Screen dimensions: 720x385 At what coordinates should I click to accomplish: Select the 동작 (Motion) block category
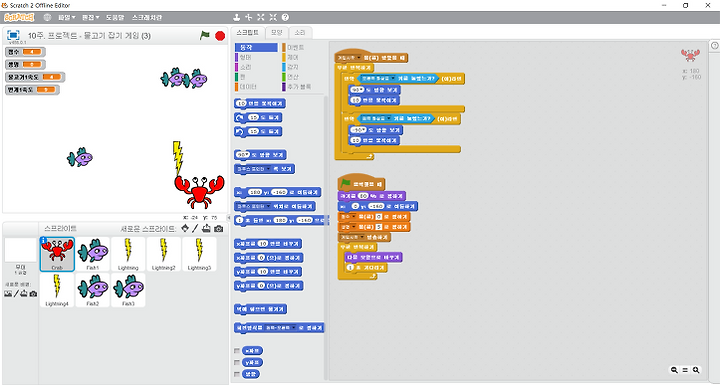coord(256,47)
